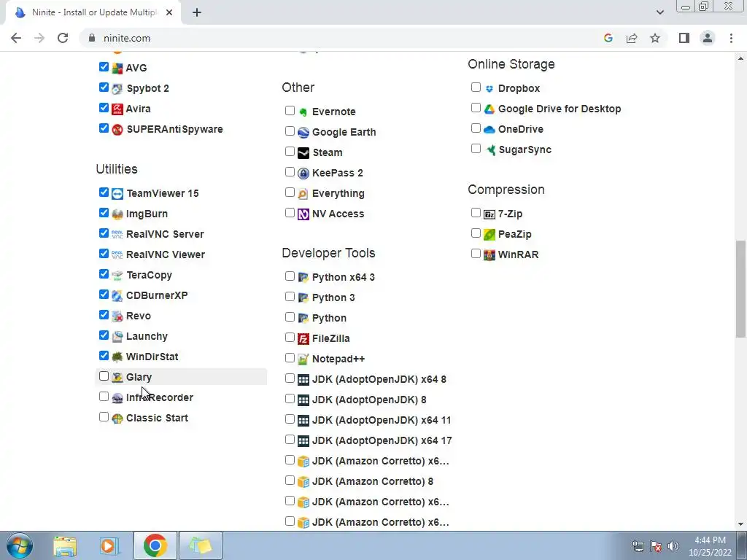The image size is (747, 560).
Task: Check the Glary checkbox
Action: (x=104, y=376)
